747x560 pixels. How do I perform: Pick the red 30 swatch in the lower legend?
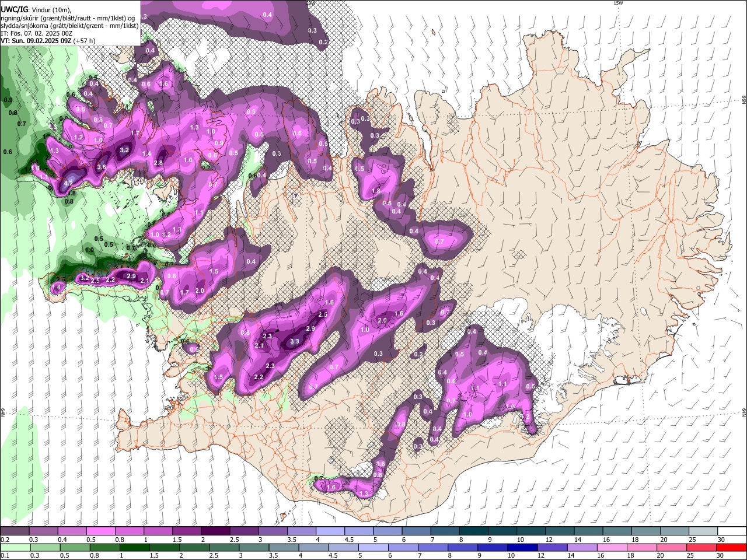click(x=732, y=547)
